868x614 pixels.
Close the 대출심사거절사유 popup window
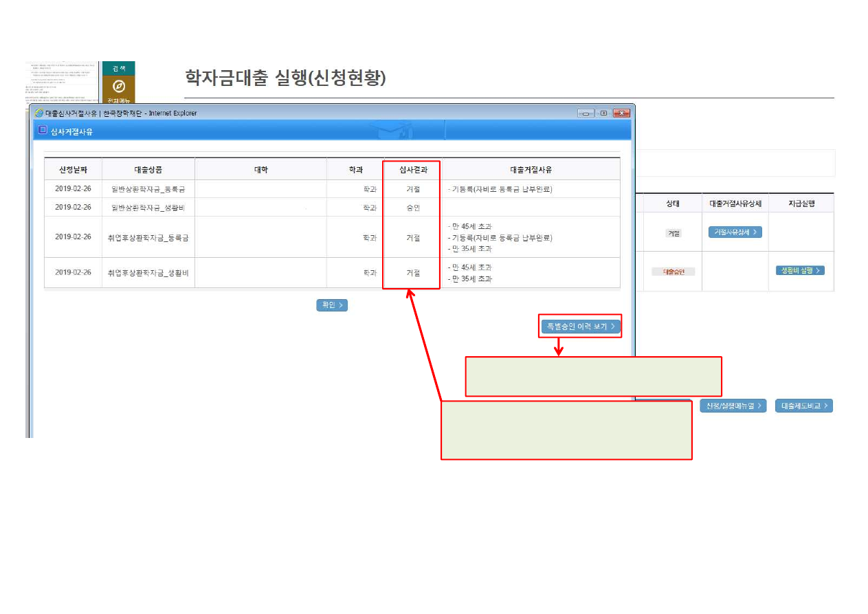621,113
